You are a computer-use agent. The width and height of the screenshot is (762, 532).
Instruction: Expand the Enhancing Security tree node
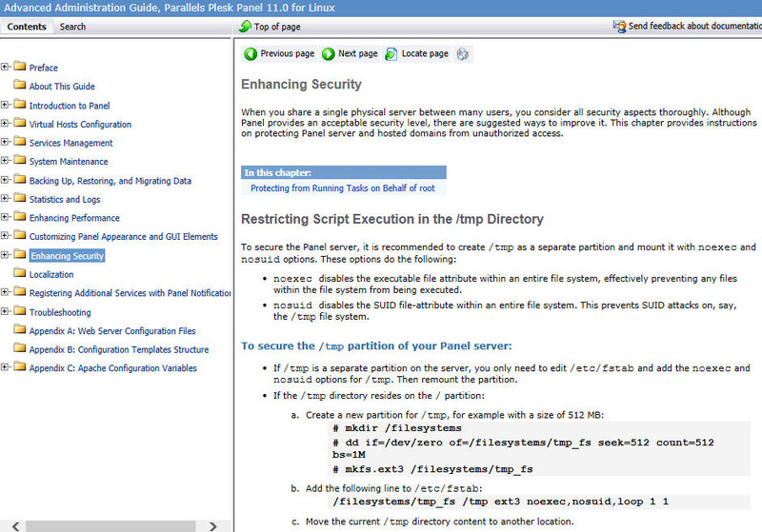point(6,255)
